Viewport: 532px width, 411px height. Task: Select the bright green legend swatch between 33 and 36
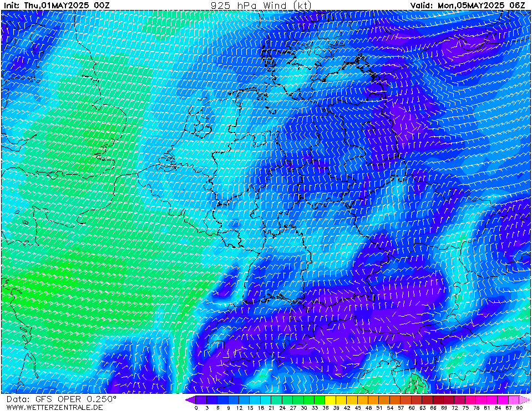pos(320,400)
